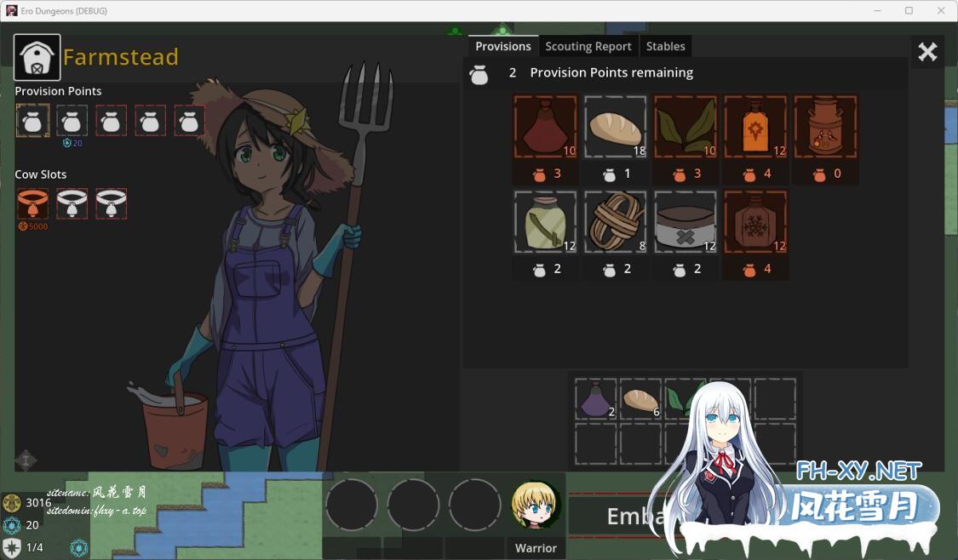
Task: Buy the orange cow collar slot costing 5000
Action: 32,203
